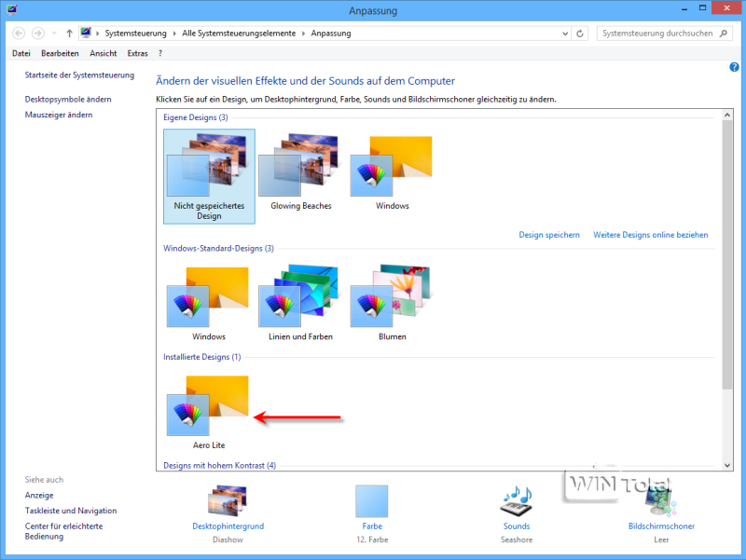The image size is (746, 560).
Task: Click the Desktophintergrund label link
Action: point(228,526)
